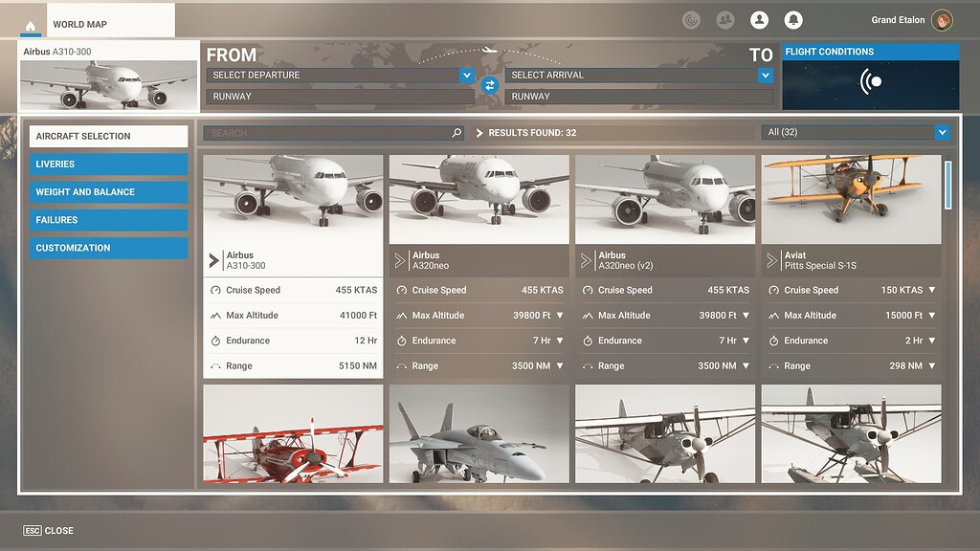Viewport: 980px width, 551px height.
Task: Click the circular objectives icon near top right
Action: point(691,19)
